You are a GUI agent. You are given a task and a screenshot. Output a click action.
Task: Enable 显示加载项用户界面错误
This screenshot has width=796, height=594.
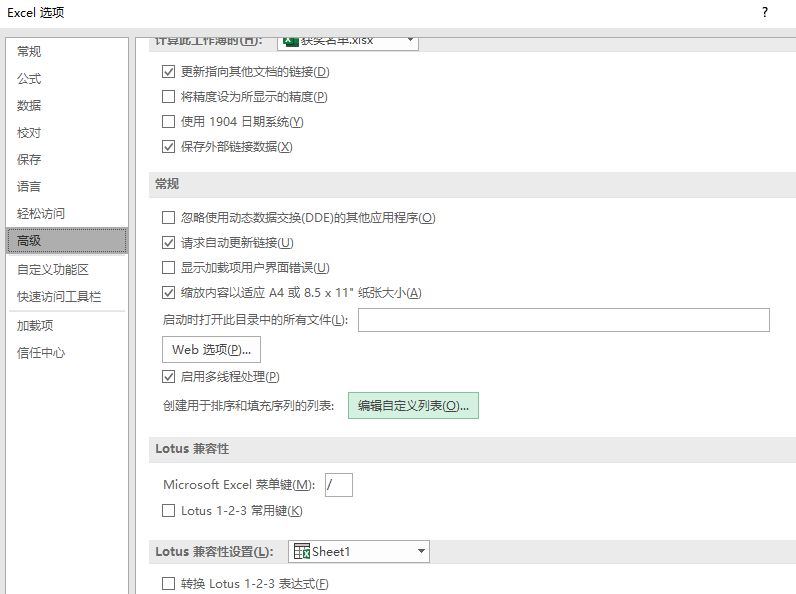168,268
